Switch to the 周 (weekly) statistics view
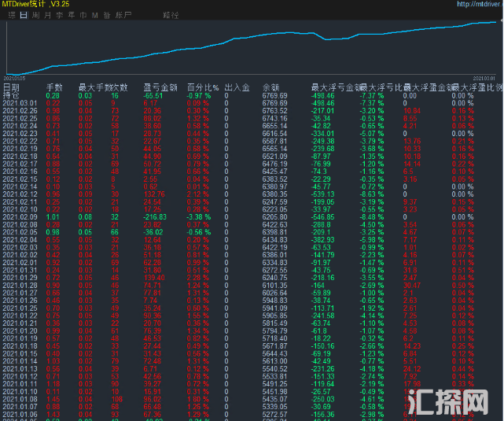This screenshot has width=504, height=421. pyautogui.click(x=36, y=15)
